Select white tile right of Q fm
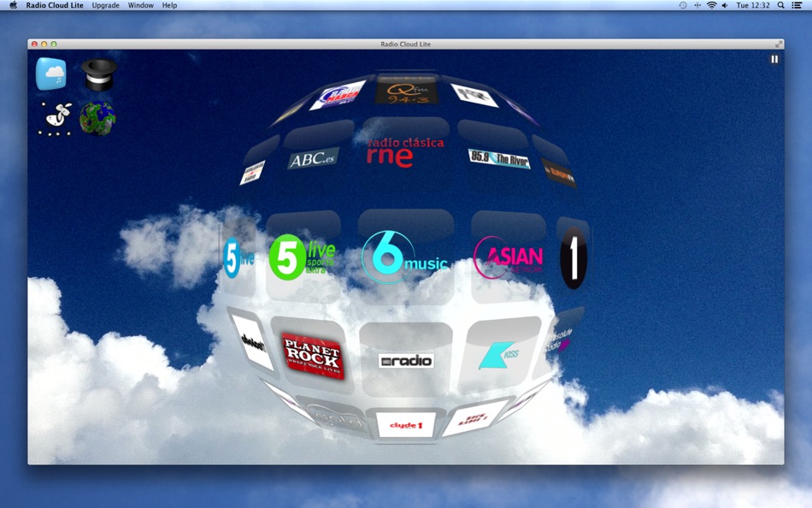This screenshot has width=812, height=508. [475, 96]
